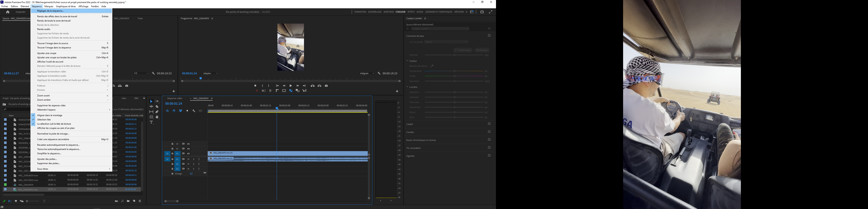Screen dimensions: 868x209
Task: Switch to the EFFETS workspace tab
Action: coord(411,12)
